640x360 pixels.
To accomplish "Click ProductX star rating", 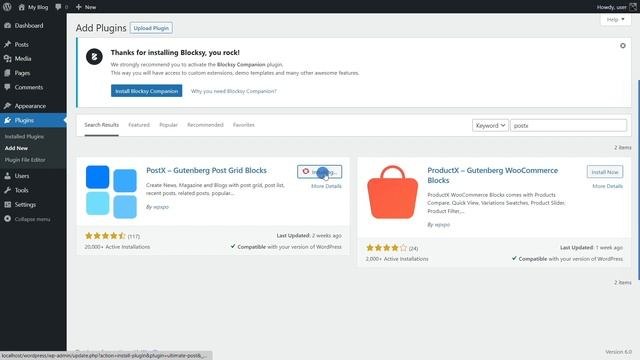I will 387,248.
